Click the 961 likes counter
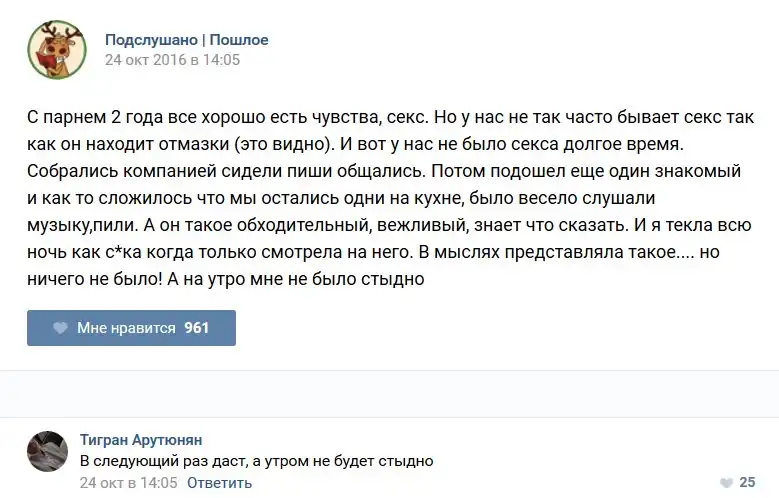This screenshot has width=779, height=498. pos(197,328)
